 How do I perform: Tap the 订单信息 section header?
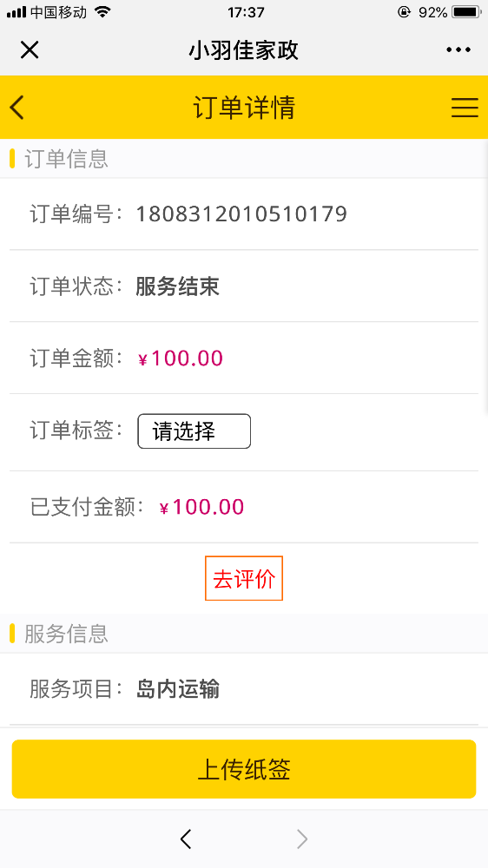pyautogui.click(x=244, y=159)
